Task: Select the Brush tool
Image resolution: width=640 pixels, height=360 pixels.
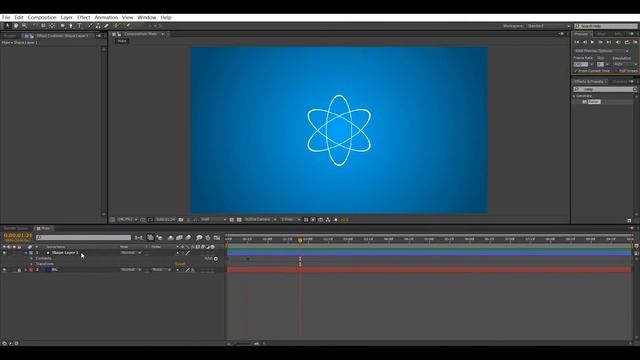Action: (x=90, y=26)
